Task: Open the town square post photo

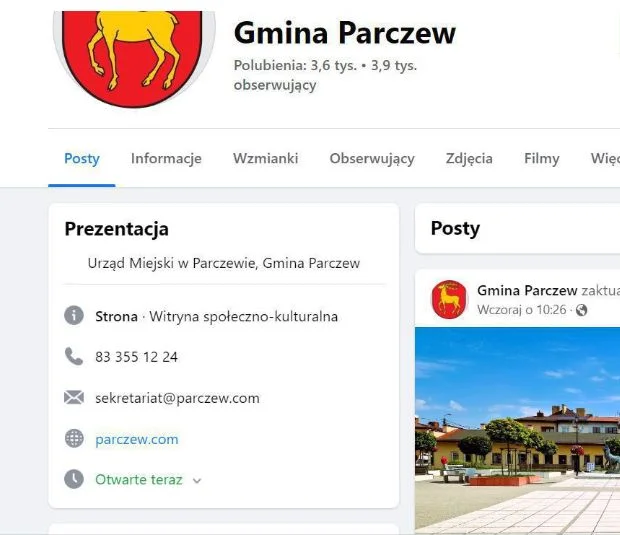Action: point(518,430)
